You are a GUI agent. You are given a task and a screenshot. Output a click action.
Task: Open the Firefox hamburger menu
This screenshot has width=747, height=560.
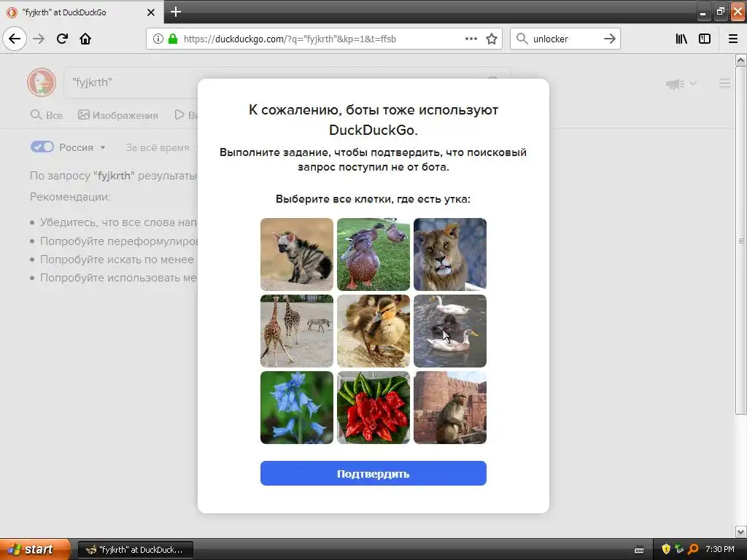(733, 39)
